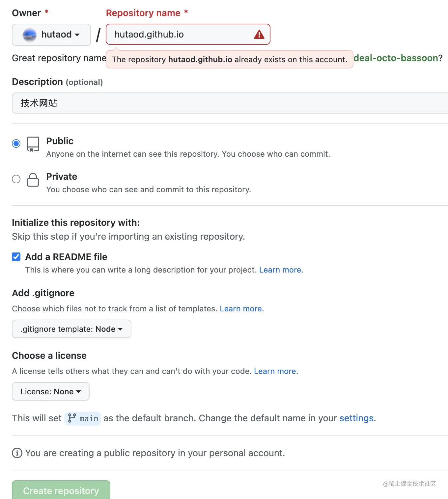Click the git branch icon beside main

[72, 418]
